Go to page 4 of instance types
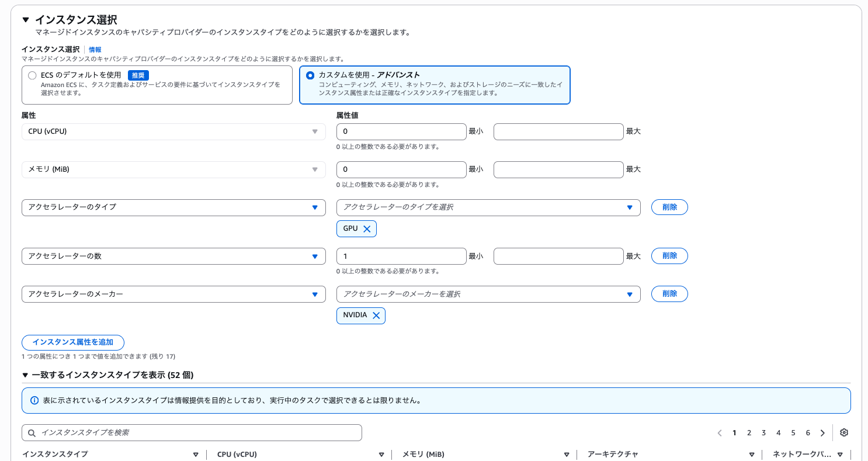This screenshot has width=868, height=461. [779, 433]
